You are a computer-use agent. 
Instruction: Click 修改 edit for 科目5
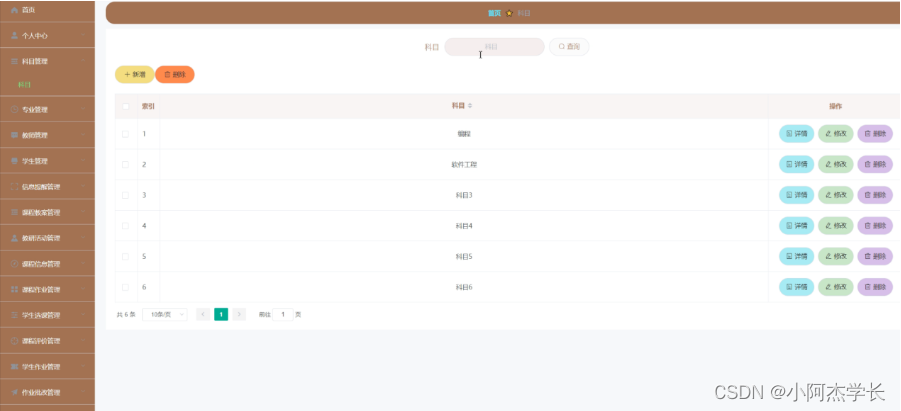click(x=835, y=256)
